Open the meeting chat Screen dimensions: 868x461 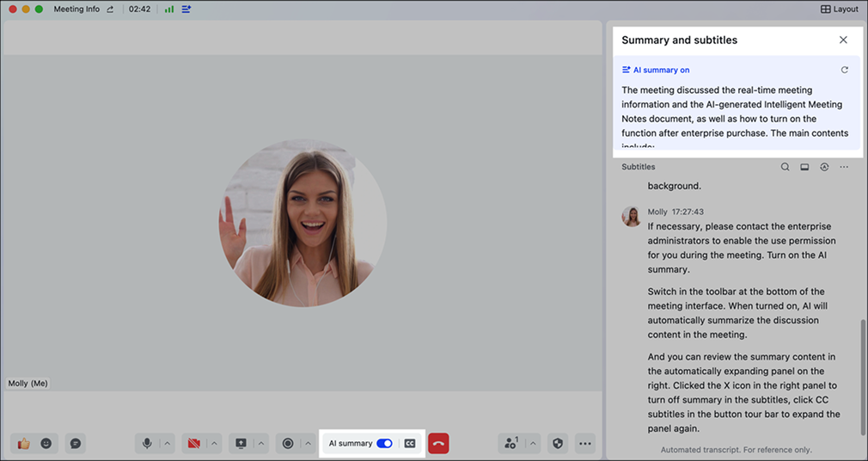click(x=76, y=444)
